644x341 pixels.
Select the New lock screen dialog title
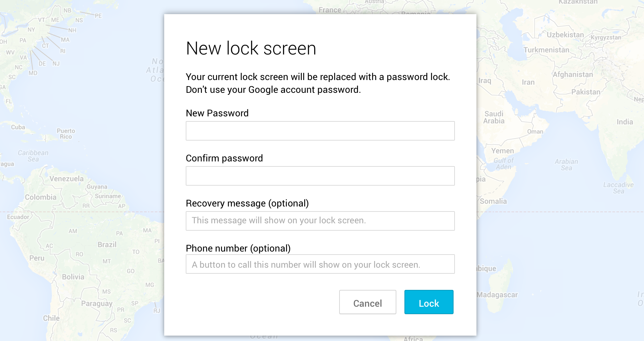click(x=251, y=48)
